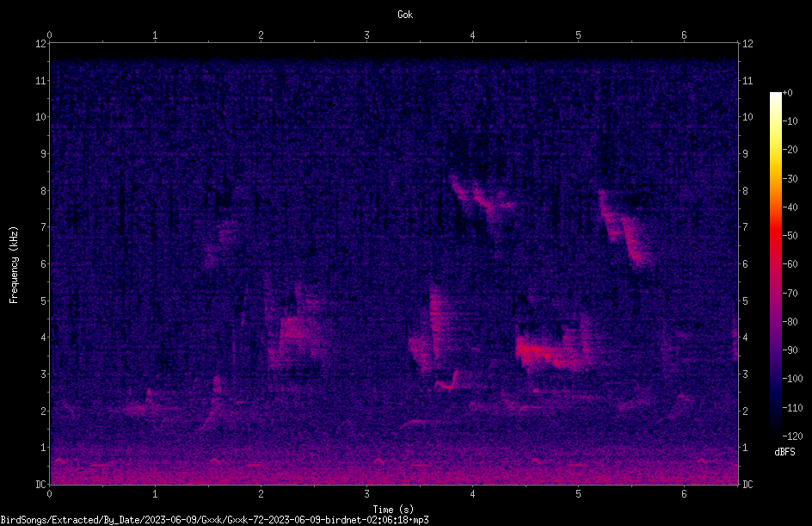Viewport: 812px width, 526px height.
Task: Click the "1" tick on bottom time axis
Action: coord(155,494)
